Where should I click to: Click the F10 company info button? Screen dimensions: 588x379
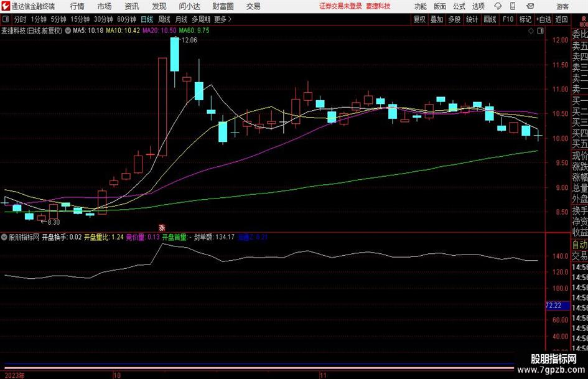click(x=508, y=19)
